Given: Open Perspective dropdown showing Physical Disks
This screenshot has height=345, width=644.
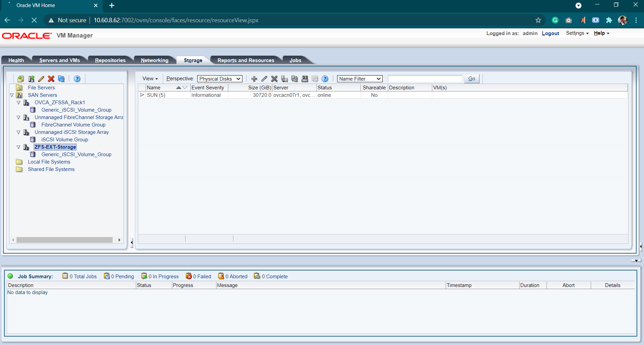Looking at the screenshot, I should click(x=220, y=79).
